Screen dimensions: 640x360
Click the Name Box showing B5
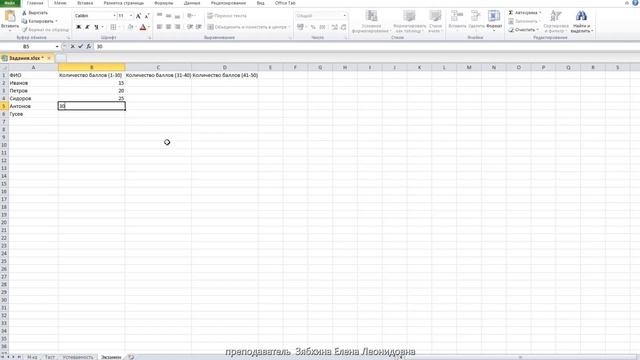pyautogui.click(x=27, y=47)
